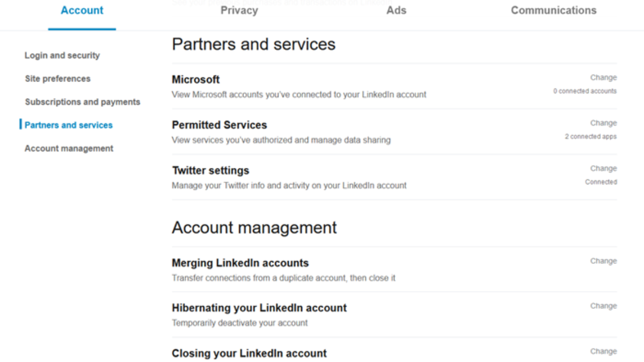Go to the Ads tab
Viewport: 644px width, 362px height.
[x=396, y=10]
